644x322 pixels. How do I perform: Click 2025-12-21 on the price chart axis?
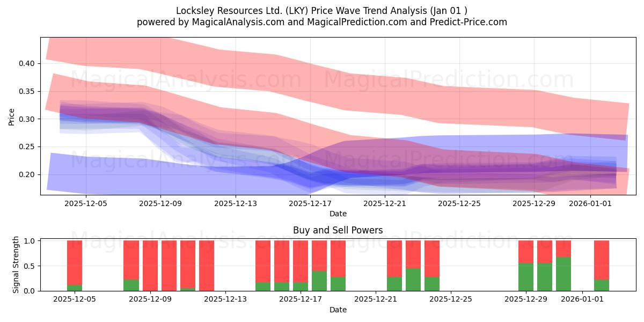(x=385, y=203)
